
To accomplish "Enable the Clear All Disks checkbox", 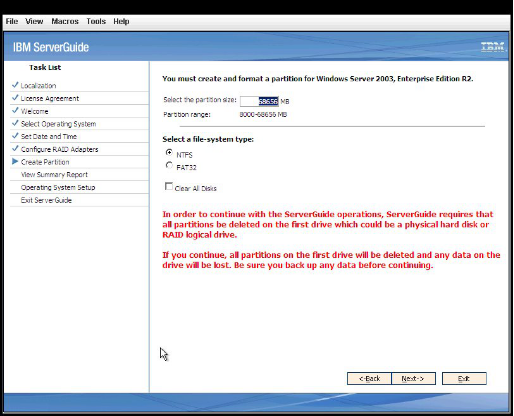I will pos(169,186).
